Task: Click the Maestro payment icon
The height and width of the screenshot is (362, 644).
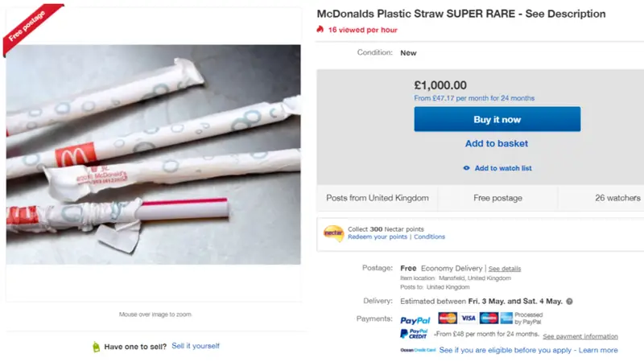Action: [x=489, y=318]
